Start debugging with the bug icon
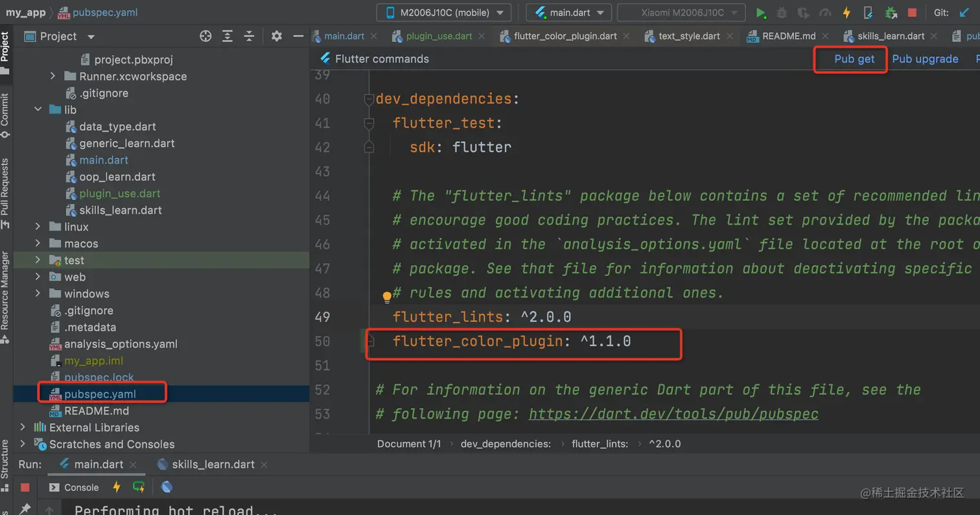This screenshot has width=980, height=515. point(782,12)
